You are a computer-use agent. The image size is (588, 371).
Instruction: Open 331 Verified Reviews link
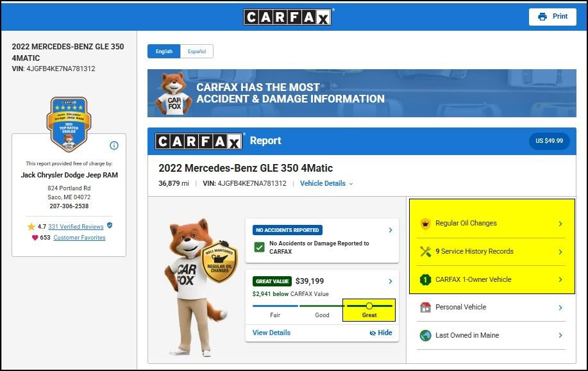(x=76, y=227)
